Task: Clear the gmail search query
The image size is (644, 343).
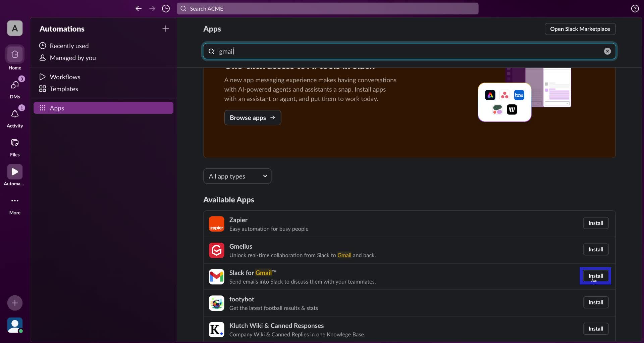Action: pyautogui.click(x=607, y=51)
